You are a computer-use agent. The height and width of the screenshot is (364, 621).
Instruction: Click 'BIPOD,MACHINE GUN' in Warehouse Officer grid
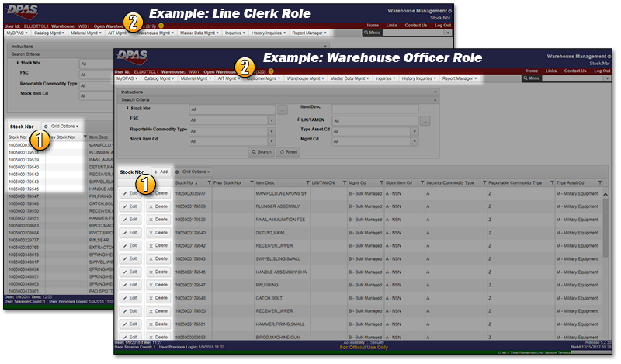pyautogui.click(x=278, y=337)
